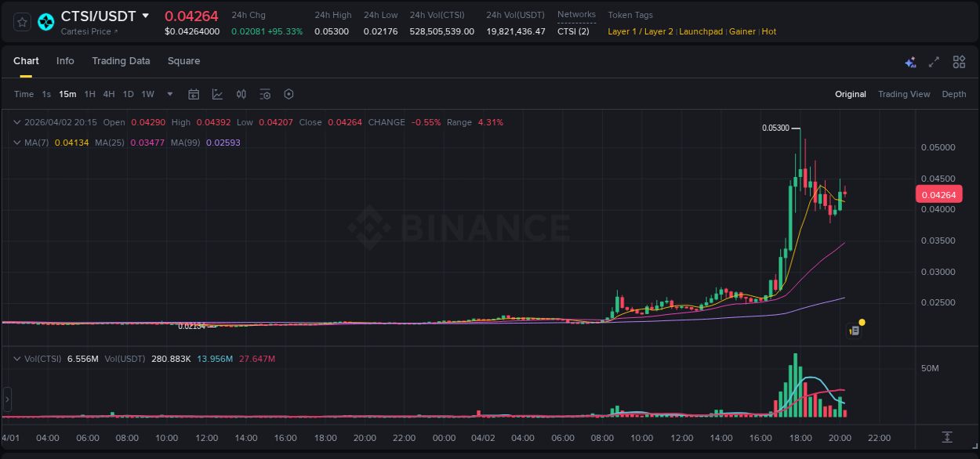Image resolution: width=980 pixels, height=459 pixels.
Task: Enter fullscreen chart mode
Action: (x=934, y=61)
